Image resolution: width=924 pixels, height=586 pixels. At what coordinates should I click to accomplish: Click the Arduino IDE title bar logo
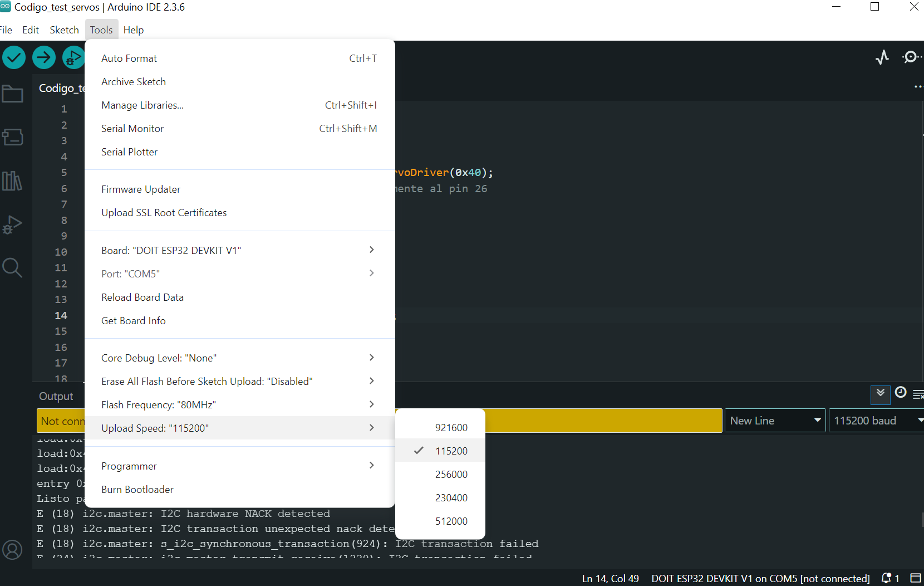(6, 7)
